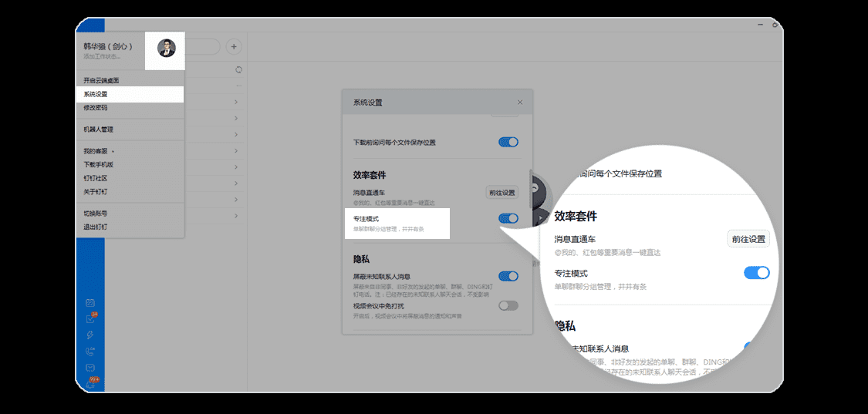Viewport: 868px width, 414px height.
Task: Click the 添加工作状态 status text under the username
Action: coord(102,56)
